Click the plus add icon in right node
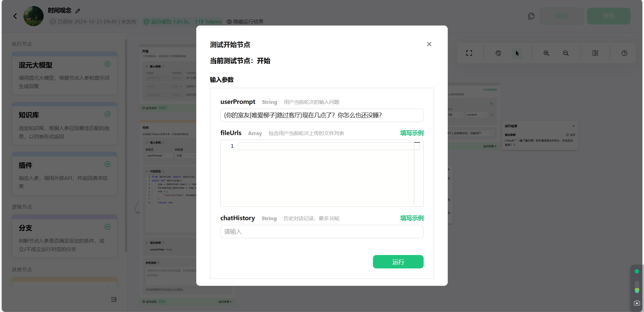The image size is (644, 312). pos(492,103)
